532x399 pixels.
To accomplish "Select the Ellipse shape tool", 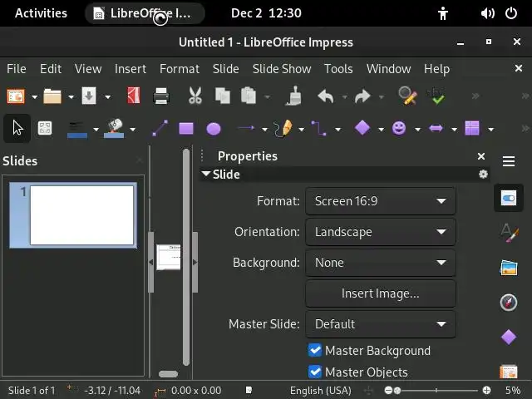I will (x=214, y=129).
